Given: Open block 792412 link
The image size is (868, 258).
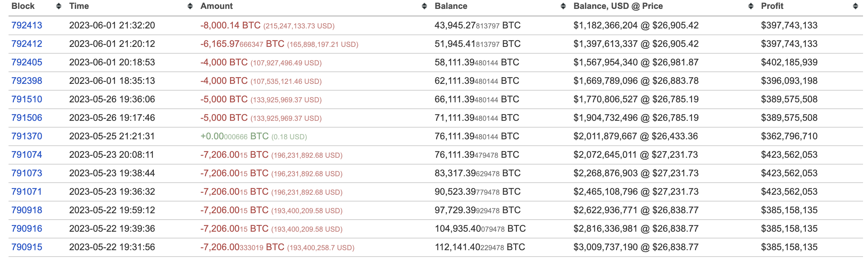Looking at the screenshot, I should (x=27, y=44).
